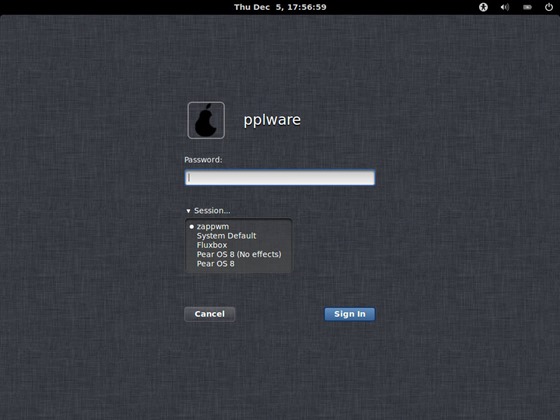Open the power menu icon
The image size is (560, 420).
(x=549, y=7)
